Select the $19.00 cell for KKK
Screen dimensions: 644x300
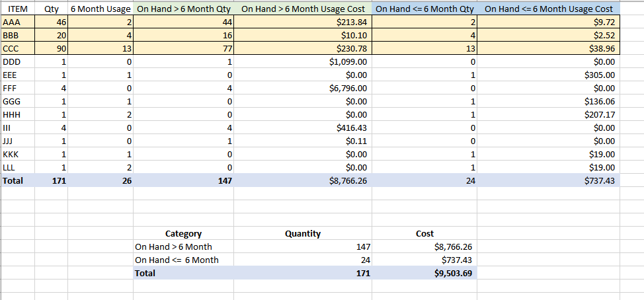549,154
